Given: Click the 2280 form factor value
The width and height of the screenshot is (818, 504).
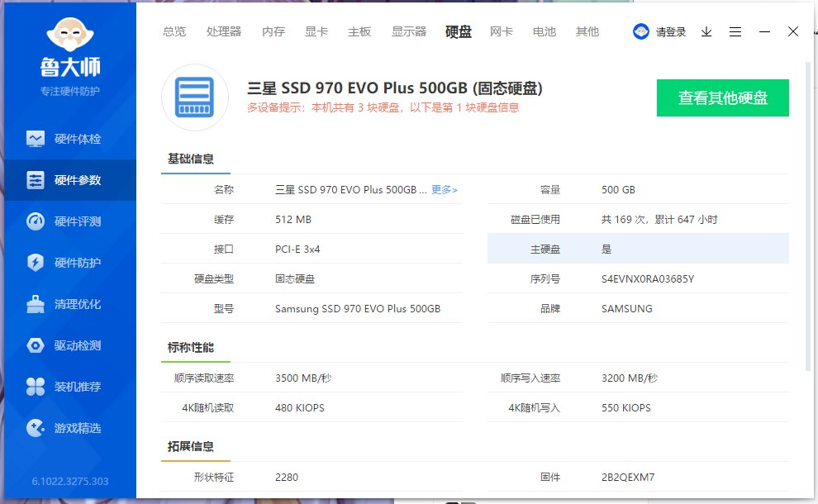Looking at the screenshot, I should click(287, 478).
